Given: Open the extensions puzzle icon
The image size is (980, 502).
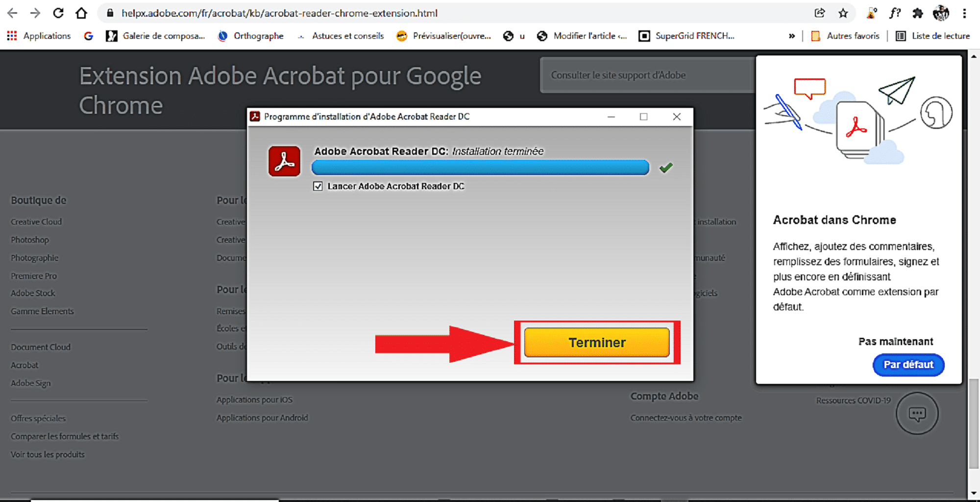Looking at the screenshot, I should tap(918, 13).
